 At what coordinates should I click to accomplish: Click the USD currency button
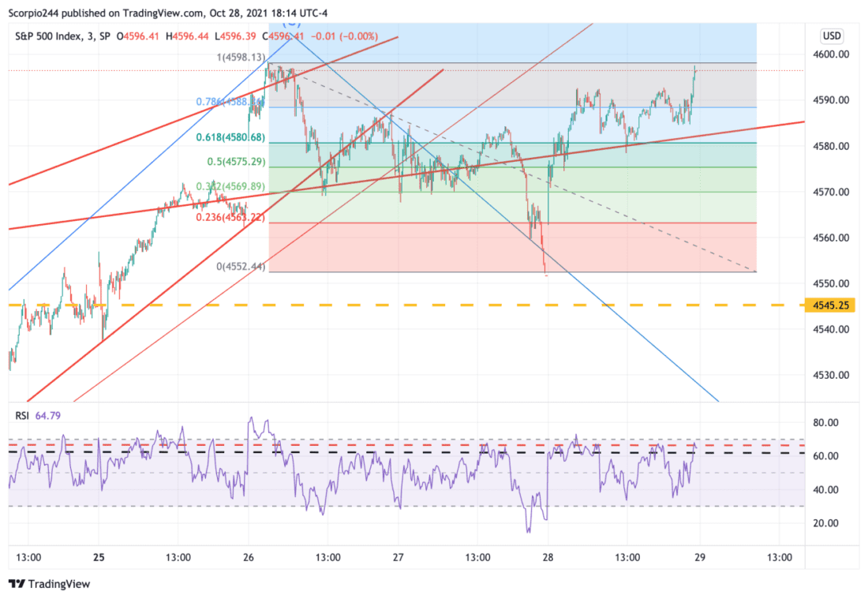[832, 36]
